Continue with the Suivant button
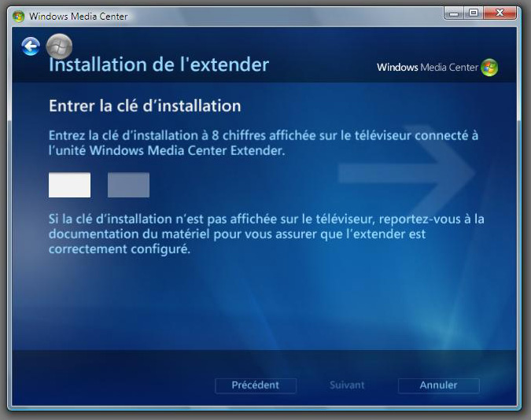The width and height of the screenshot is (531, 420). (347, 385)
